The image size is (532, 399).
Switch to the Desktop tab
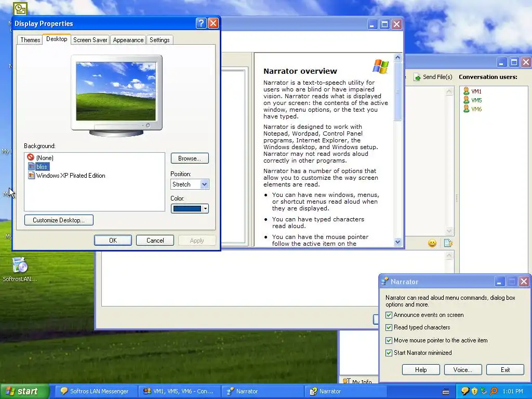pos(57,39)
